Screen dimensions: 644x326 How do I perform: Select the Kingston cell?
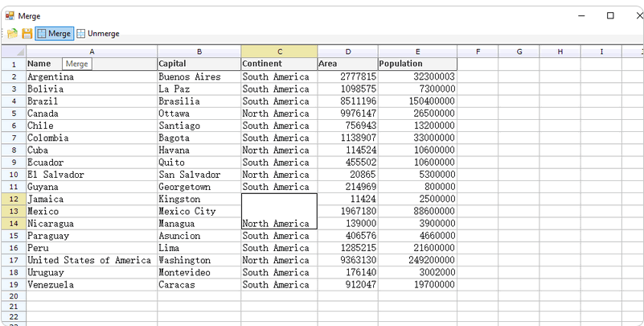click(199, 199)
